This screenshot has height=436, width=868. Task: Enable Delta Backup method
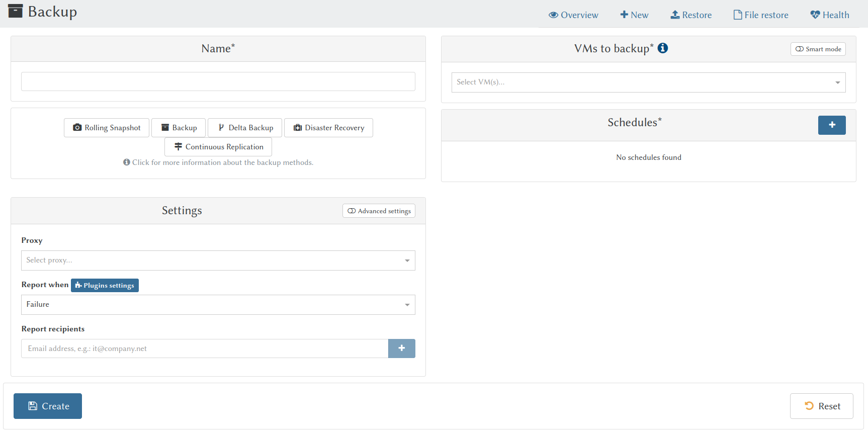[245, 128]
